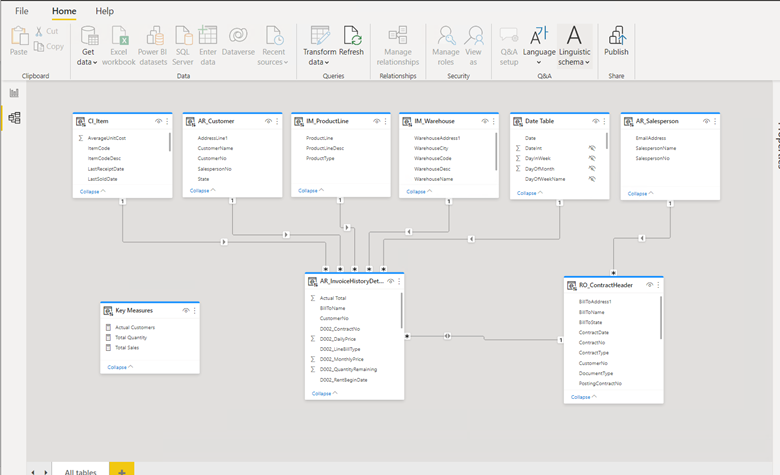780x475 pixels.
Task: Switch to the Help ribbon tab
Action: pyautogui.click(x=104, y=11)
